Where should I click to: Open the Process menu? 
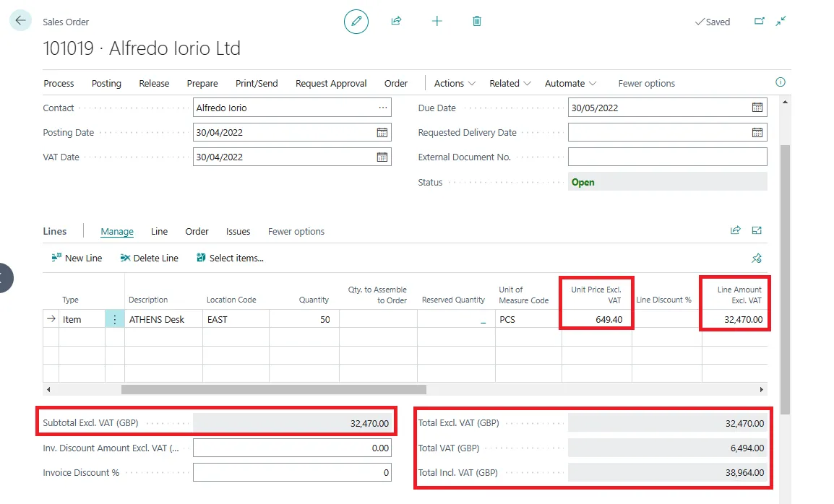(x=59, y=84)
